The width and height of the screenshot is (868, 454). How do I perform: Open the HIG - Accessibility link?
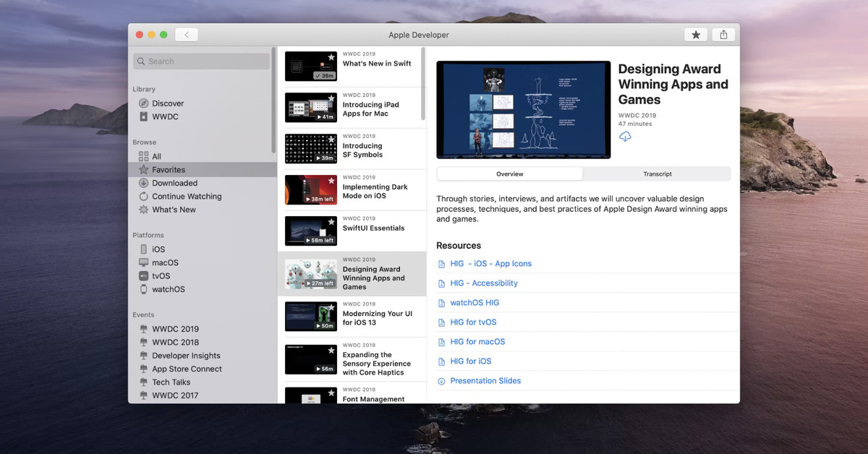(483, 283)
